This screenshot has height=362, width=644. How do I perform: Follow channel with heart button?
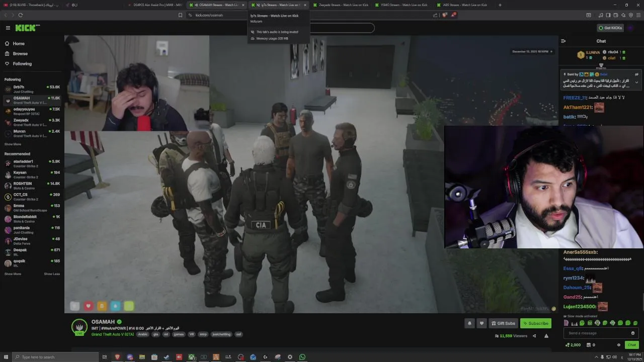tap(481, 323)
